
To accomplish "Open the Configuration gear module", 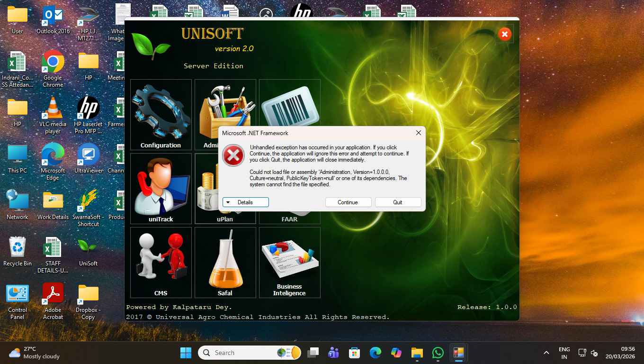I will click(x=161, y=115).
